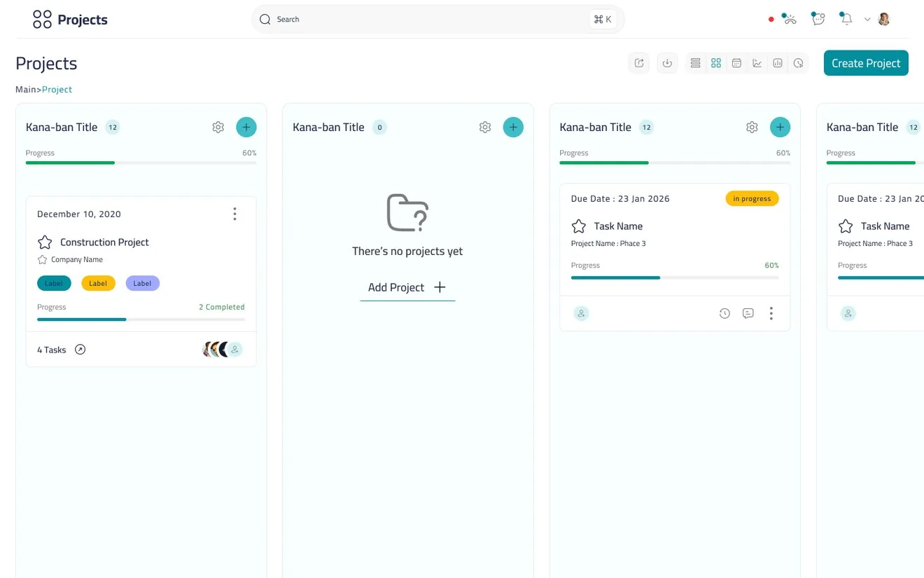This screenshot has width=924, height=578.
Task: Click Project Name : Phace 3 on in-progress card
Action: 608,244
